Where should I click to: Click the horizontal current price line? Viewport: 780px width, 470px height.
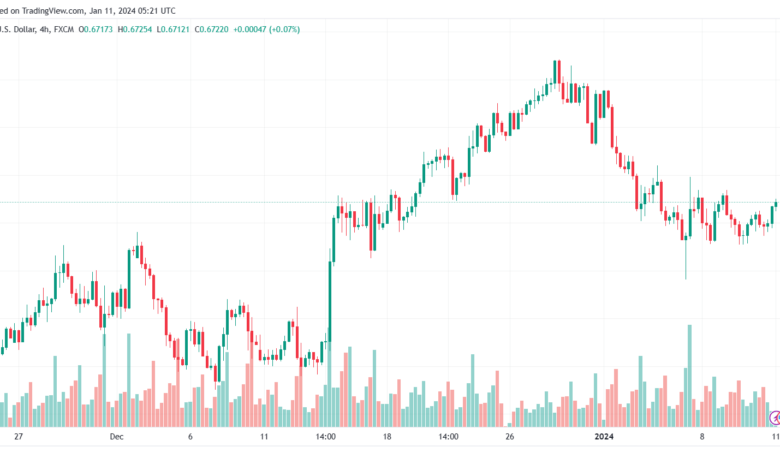tap(200, 203)
